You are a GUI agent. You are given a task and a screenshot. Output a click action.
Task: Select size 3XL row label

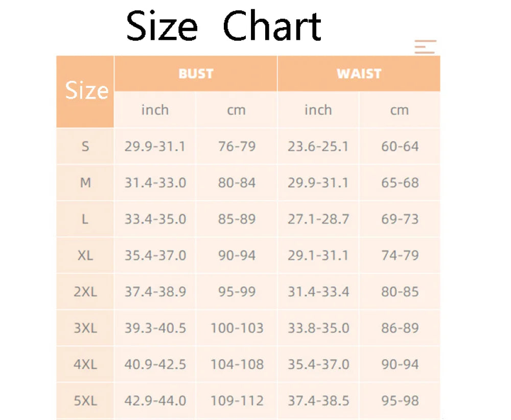85,328
